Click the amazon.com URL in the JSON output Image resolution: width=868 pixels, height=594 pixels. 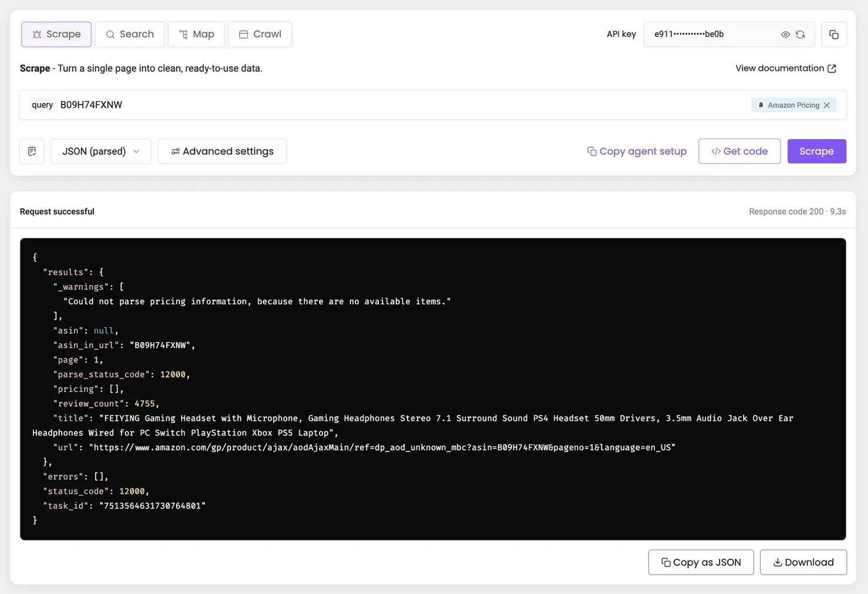[382, 447]
